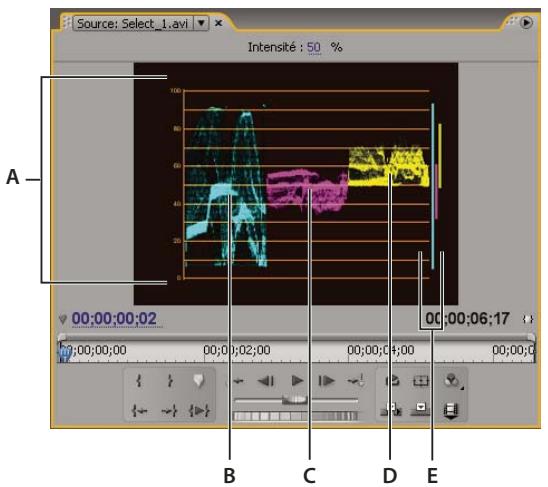Select the Source: Select_1.avi tab
548x487 pixels.
click(133, 23)
